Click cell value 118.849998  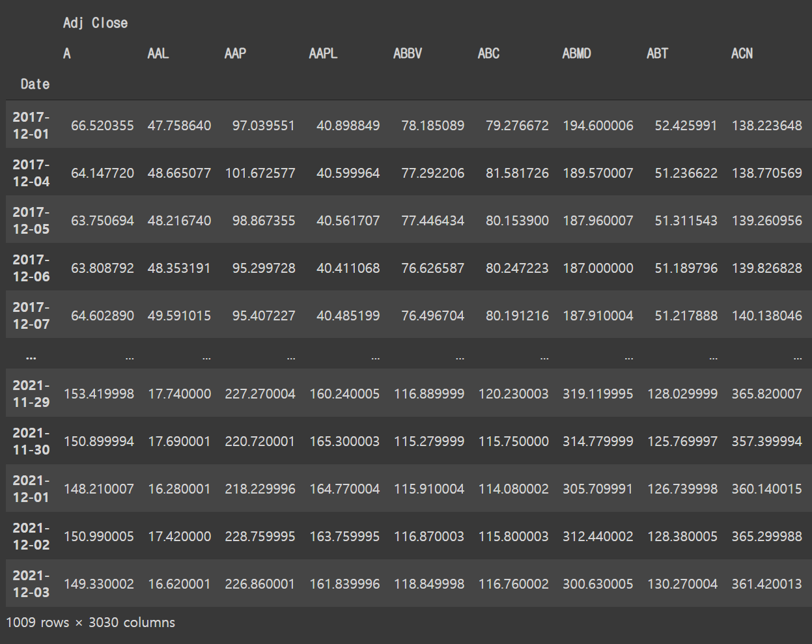tap(429, 584)
